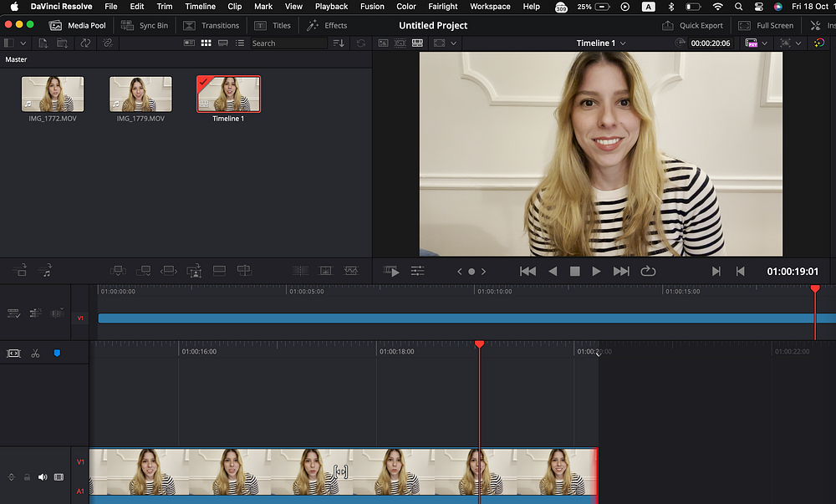Image resolution: width=836 pixels, height=504 pixels.
Task: Open the Playback menu in menu bar
Action: [x=331, y=6]
